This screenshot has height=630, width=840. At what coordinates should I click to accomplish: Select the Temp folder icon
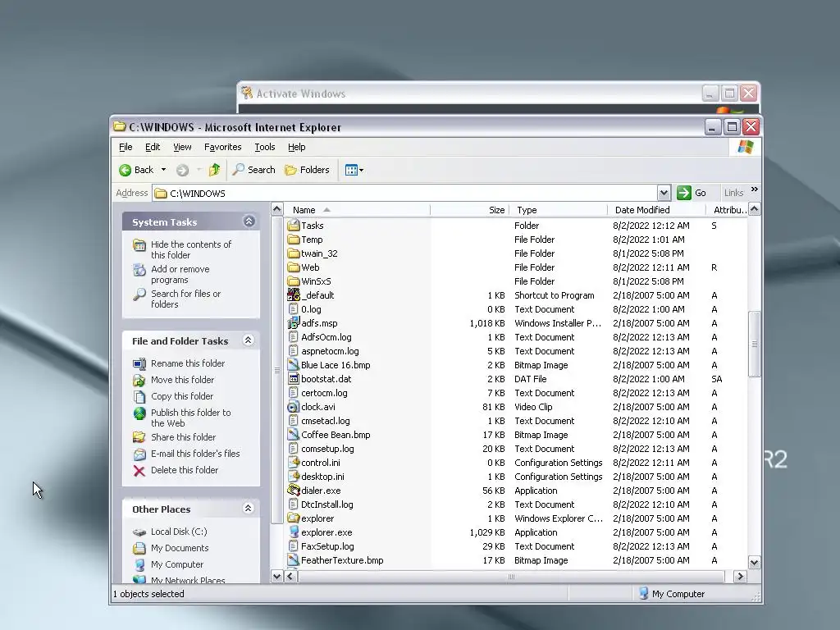pos(293,240)
